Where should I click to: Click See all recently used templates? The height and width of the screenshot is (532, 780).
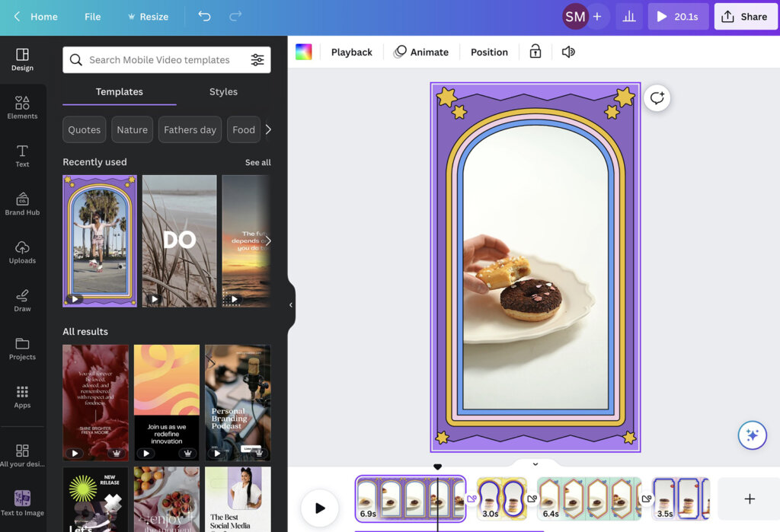[257, 162]
